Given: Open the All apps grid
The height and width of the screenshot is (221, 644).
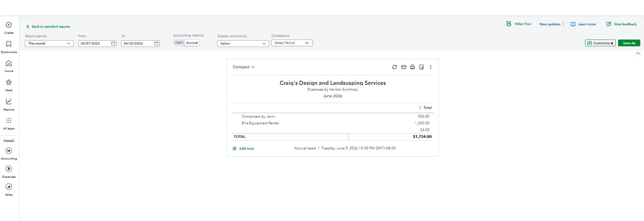Looking at the screenshot, I should coord(9,121).
